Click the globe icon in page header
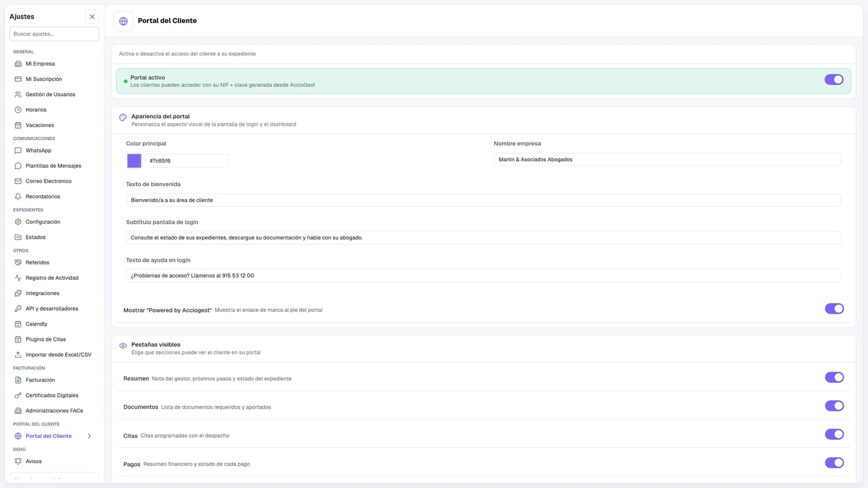 pos(123,21)
